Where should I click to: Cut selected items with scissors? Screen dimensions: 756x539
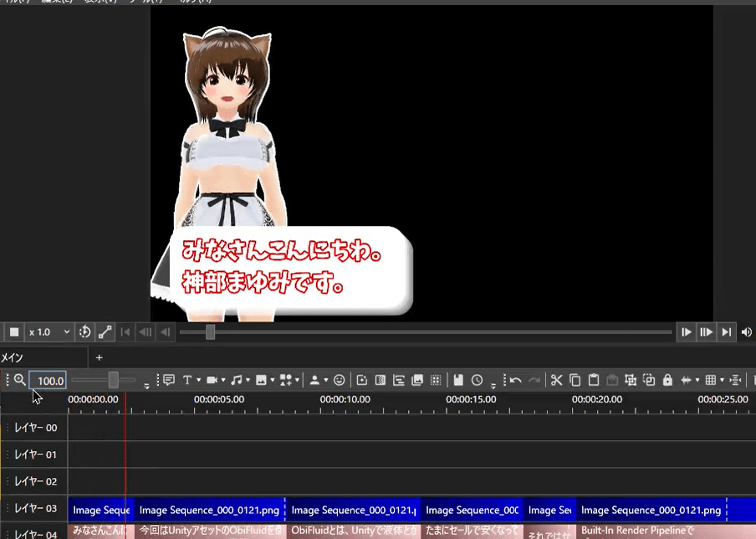pyautogui.click(x=556, y=380)
